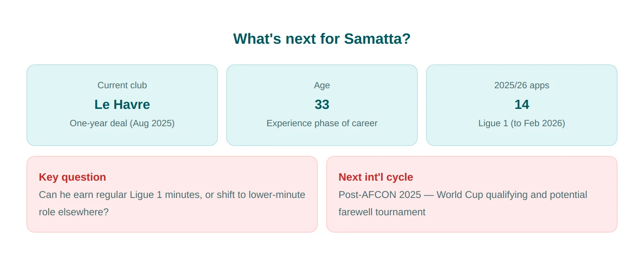Click the age value 33

[x=322, y=104]
